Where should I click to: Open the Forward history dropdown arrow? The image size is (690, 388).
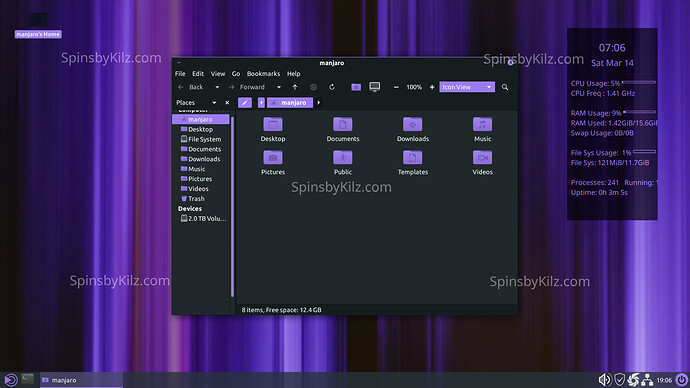(279, 87)
